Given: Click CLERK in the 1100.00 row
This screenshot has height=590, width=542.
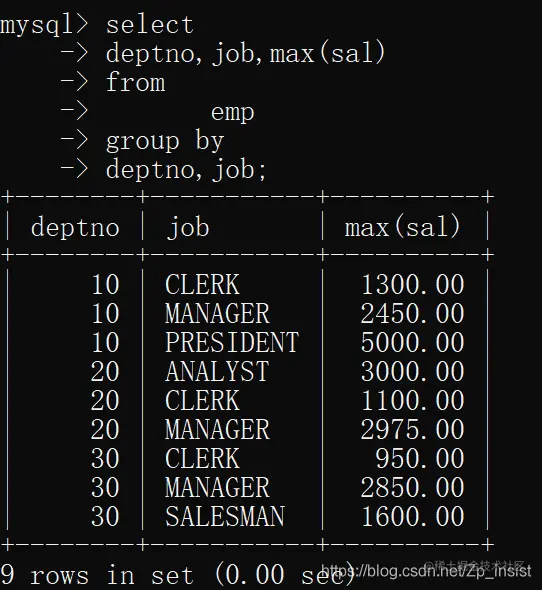Looking at the screenshot, I should 202,400.
